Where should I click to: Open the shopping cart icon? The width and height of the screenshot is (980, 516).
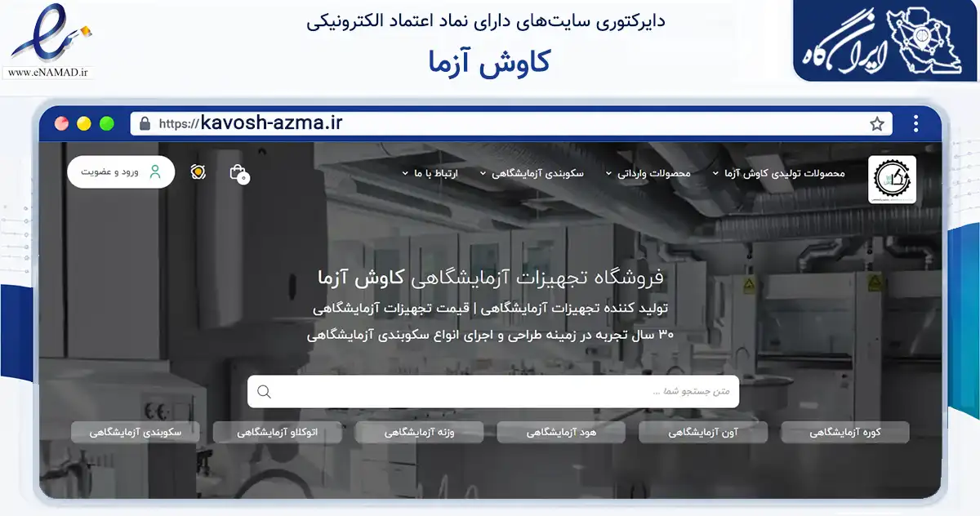pyautogui.click(x=238, y=172)
